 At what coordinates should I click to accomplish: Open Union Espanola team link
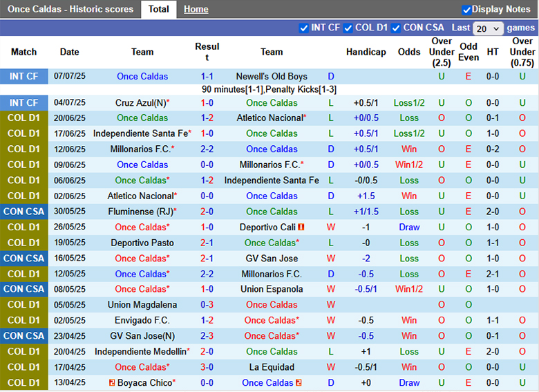(272, 289)
